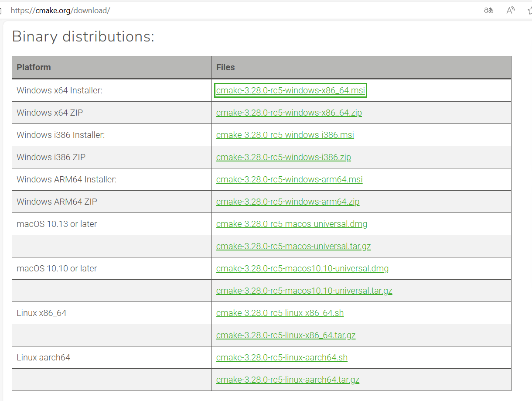Download cmake-3.28.0-rc5-macos10.10-universal.dmg
The width and height of the screenshot is (532, 401).
[302, 268]
